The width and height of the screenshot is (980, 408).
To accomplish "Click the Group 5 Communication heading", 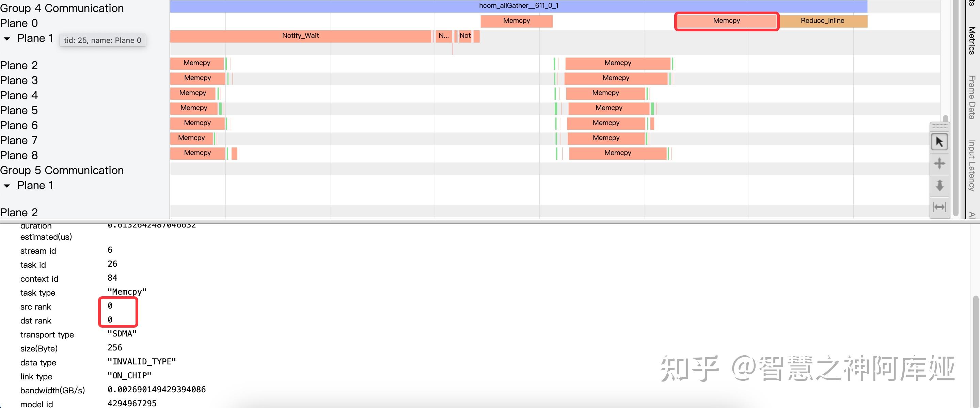I will pyautogui.click(x=62, y=170).
